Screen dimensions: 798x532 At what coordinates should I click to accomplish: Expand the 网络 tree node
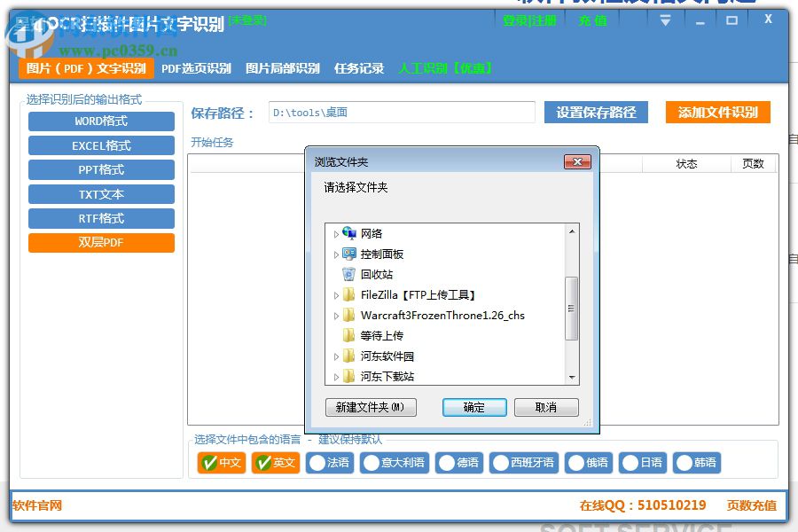click(336, 234)
